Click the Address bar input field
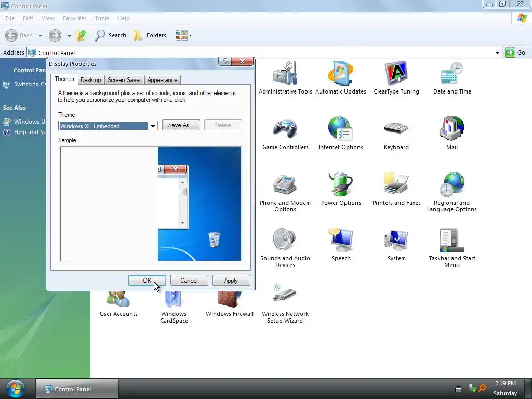This screenshot has height=399, width=532. (264, 52)
